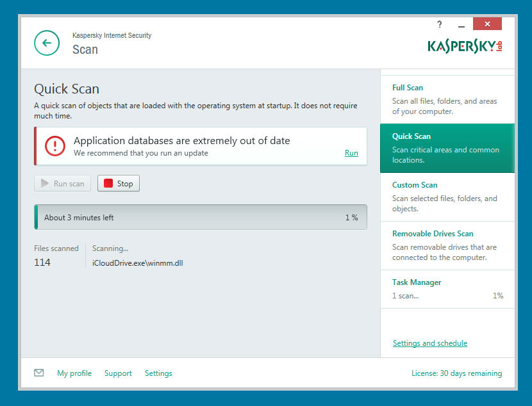The height and width of the screenshot is (406, 532).
Task: Click the 1% value in Task Manager
Action: 498,296
